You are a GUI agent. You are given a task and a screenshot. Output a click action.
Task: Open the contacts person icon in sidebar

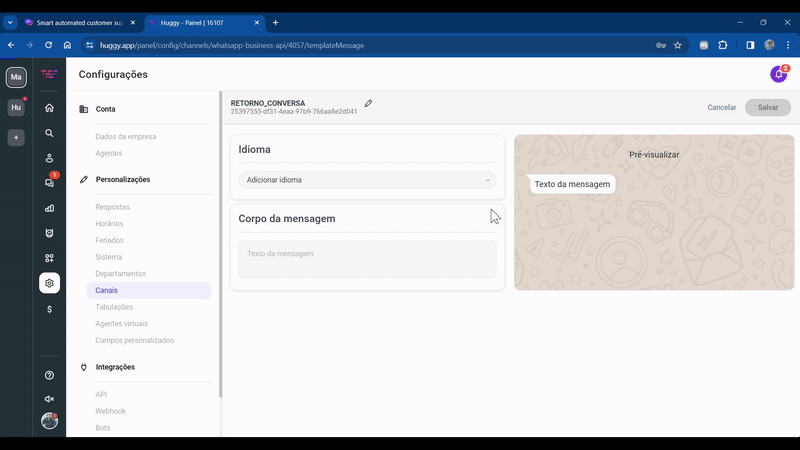[49, 158]
